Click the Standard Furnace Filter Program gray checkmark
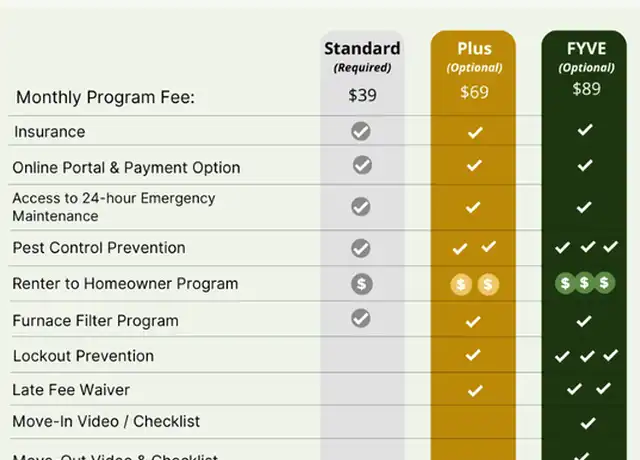This screenshot has height=460, width=640. click(361, 318)
